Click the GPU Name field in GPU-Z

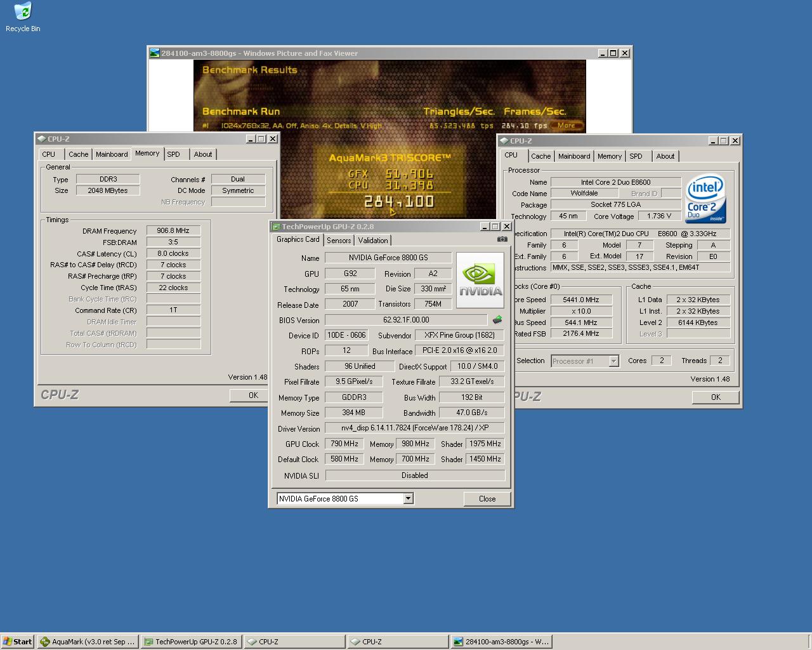coord(388,258)
